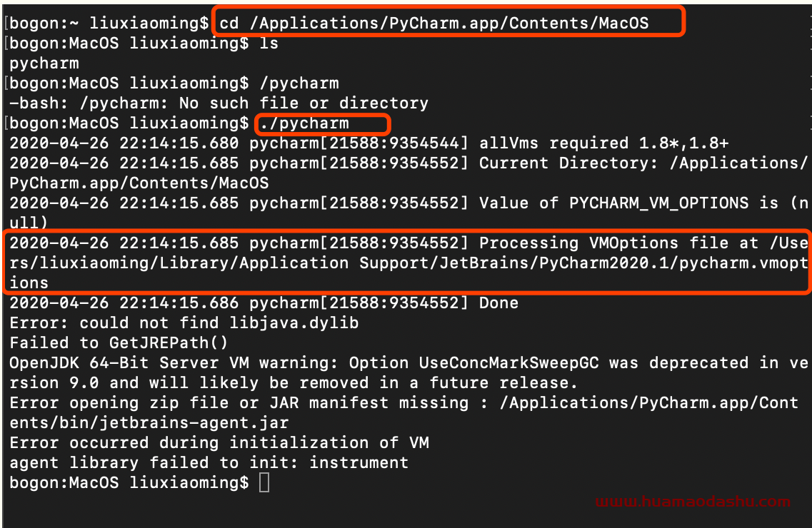This screenshot has height=528, width=812.
Task: Click the highlighted ./pycharm command
Action: (x=304, y=123)
